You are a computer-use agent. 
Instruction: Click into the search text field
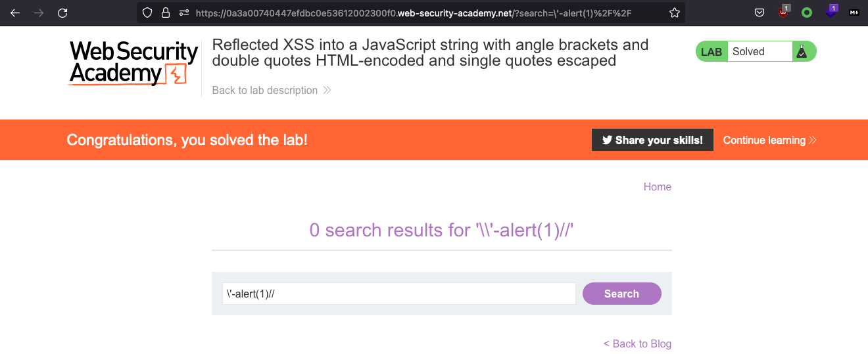click(398, 294)
